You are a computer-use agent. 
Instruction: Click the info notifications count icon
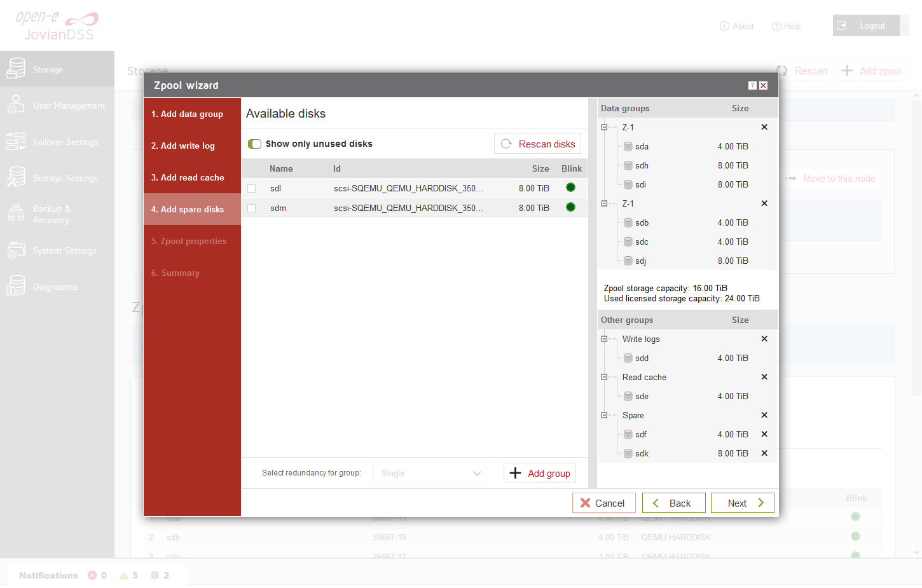coord(155,575)
